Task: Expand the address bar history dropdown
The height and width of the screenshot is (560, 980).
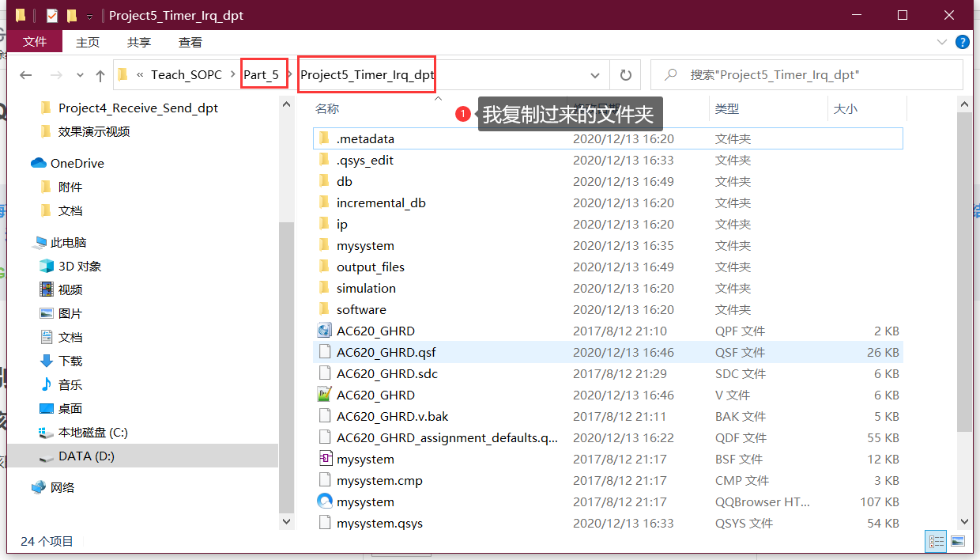Action: pos(595,74)
